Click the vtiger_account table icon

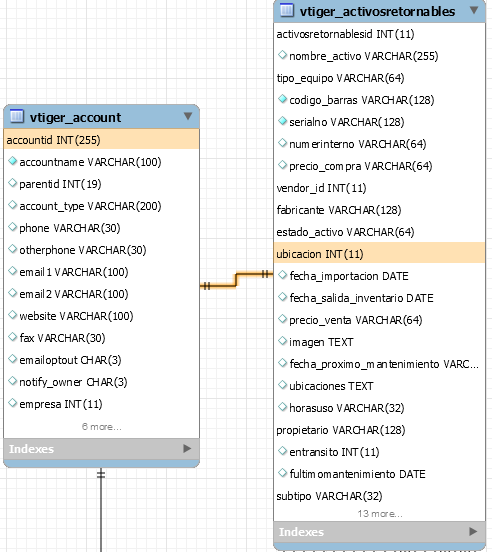pos(17,116)
